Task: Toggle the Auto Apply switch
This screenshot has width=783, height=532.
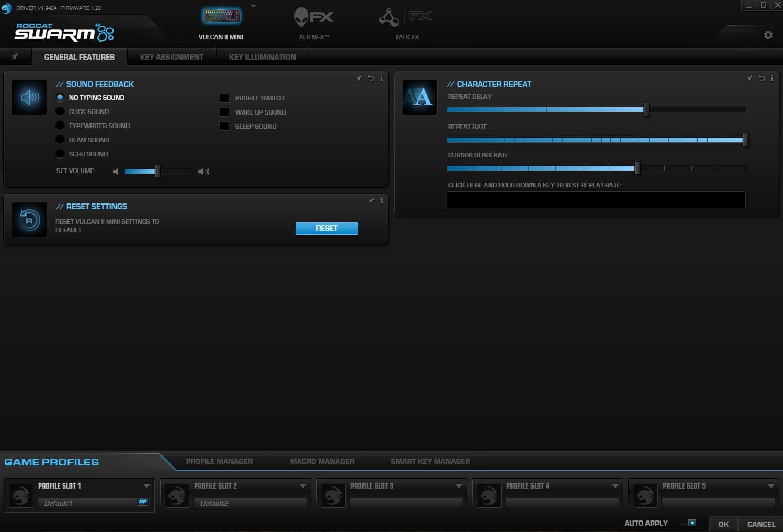Action: click(x=688, y=523)
